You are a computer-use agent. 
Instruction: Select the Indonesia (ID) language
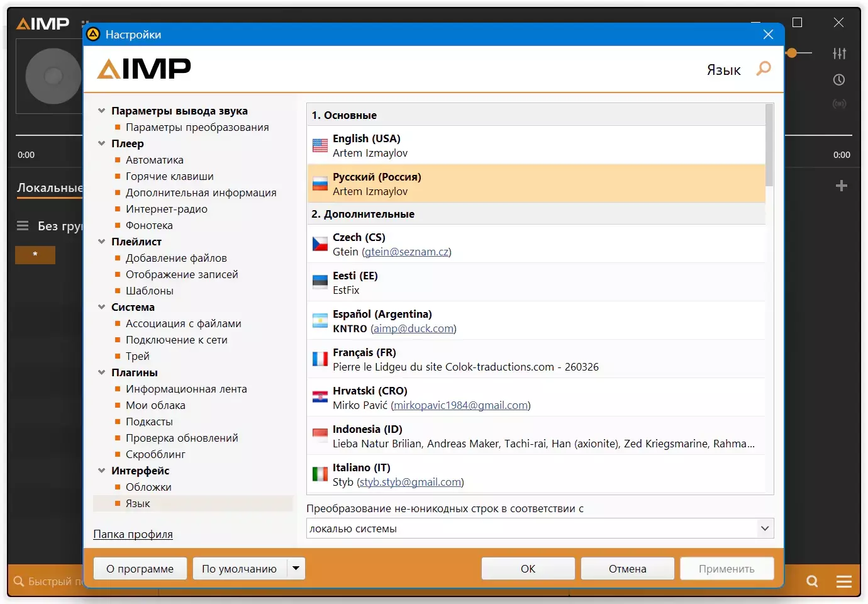(x=537, y=436)
